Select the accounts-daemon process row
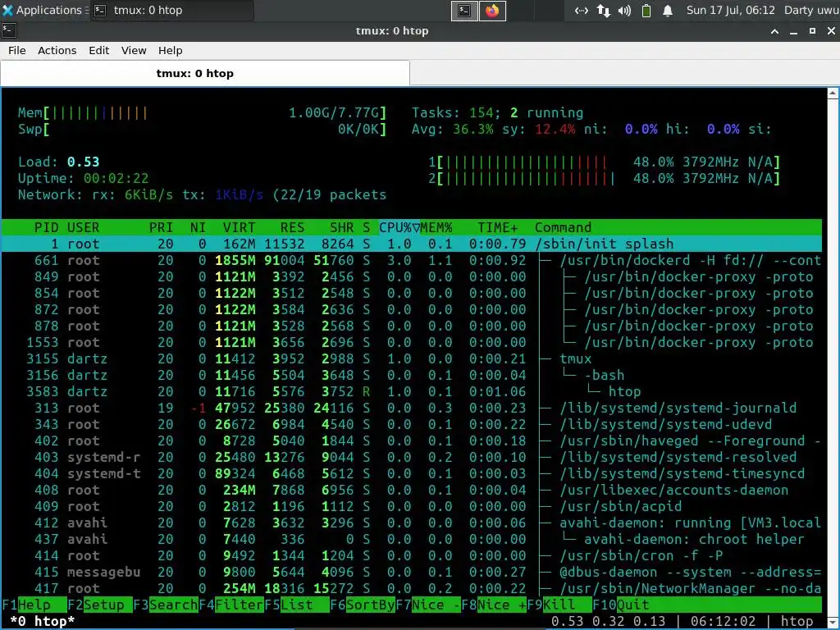Viewport: 840px width, 630px height. 412,491
